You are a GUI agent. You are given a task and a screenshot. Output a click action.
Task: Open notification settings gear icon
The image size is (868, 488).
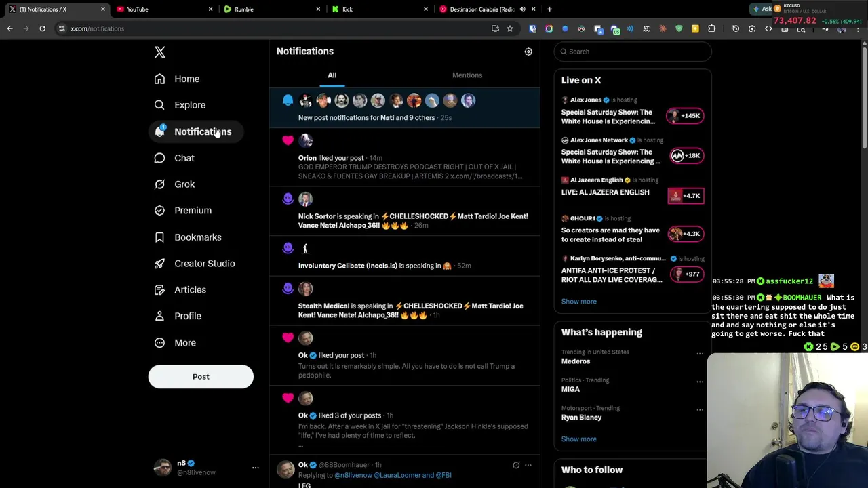528,52
